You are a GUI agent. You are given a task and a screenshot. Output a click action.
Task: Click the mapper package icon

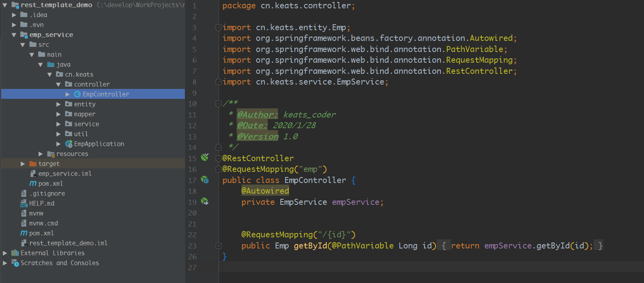click(69, 114)
